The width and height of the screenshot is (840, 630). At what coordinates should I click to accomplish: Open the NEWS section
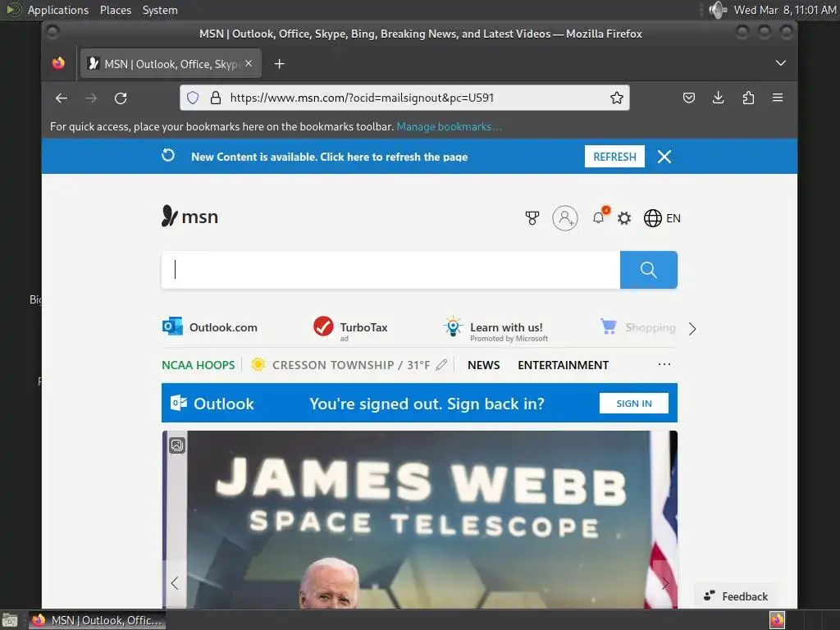click(484, 365)
